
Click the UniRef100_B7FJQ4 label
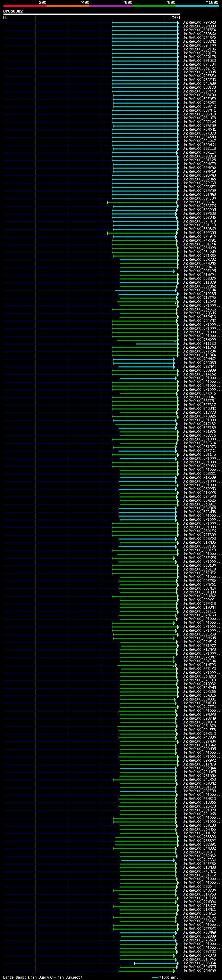tap(199, 64)
